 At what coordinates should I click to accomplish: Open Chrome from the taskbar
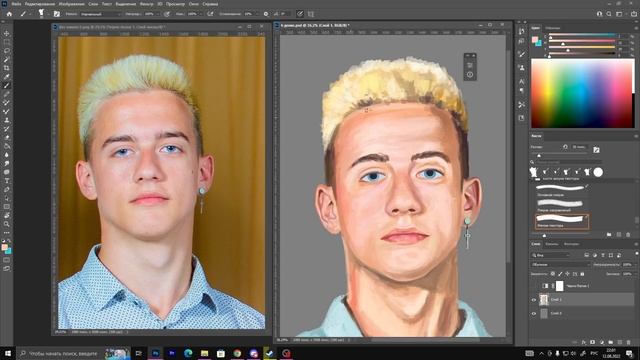(x=237, y=353)
